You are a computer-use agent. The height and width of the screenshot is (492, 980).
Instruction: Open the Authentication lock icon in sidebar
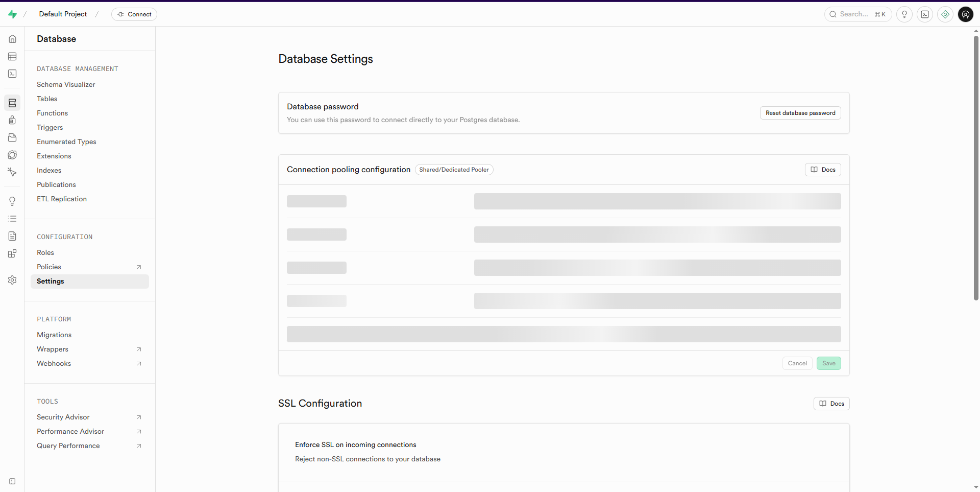pyautogui.click(x=12, y=120)
